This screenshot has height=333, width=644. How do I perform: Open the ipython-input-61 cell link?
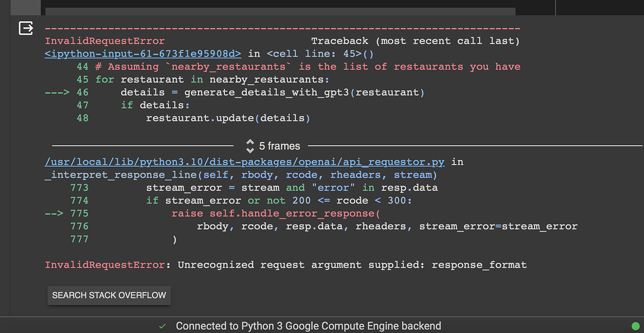(x=143, y=54)
